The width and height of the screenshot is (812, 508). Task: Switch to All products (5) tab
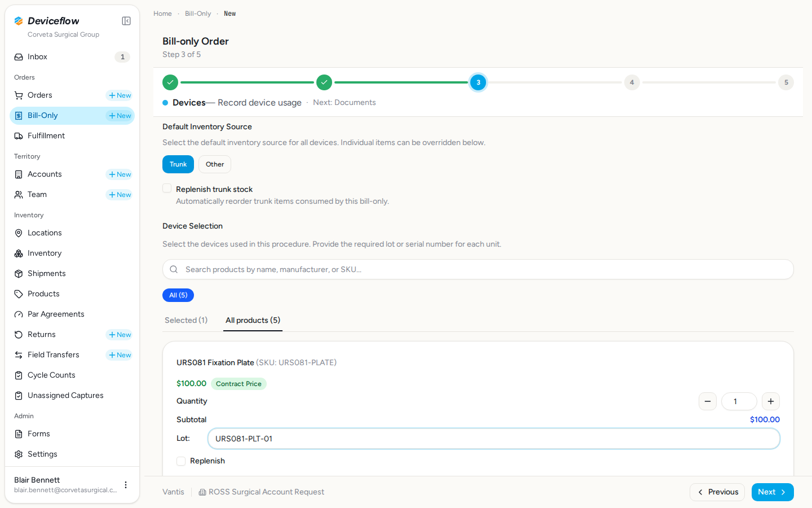pyautogui.click(x=253, y=320)
